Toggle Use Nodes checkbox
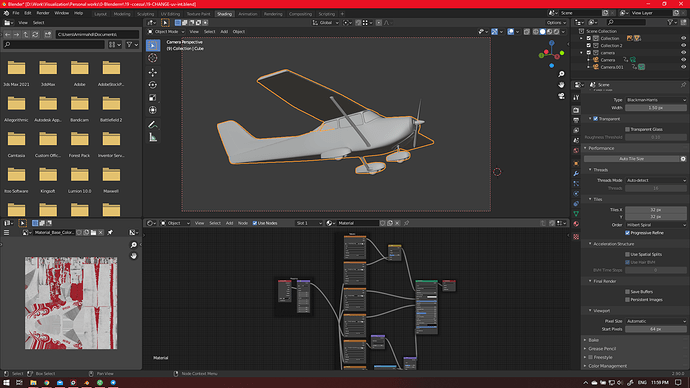The width and height of the screenshot is (690, 388). (255, 223)
